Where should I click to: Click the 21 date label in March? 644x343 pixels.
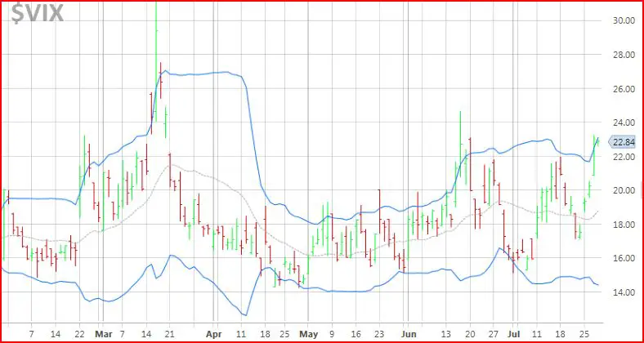[170, 334]
